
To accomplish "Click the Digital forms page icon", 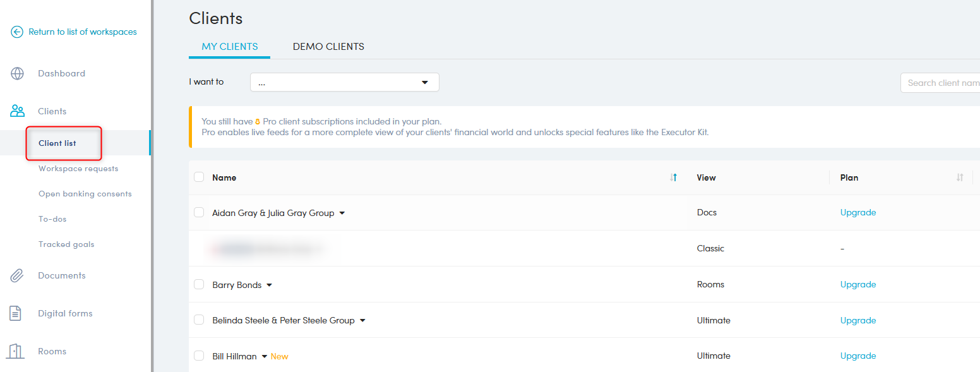I will 16,313.
